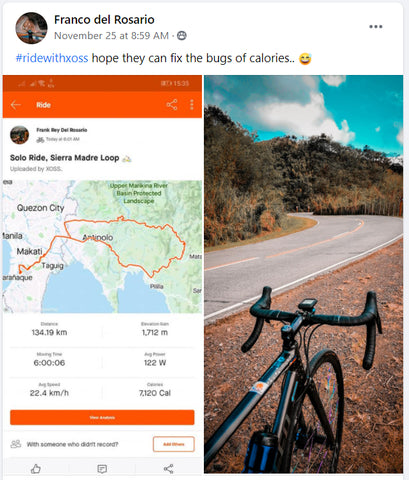Open the post audience privacy icon
This screenshot has height=480, width=409.
(182, 35)
